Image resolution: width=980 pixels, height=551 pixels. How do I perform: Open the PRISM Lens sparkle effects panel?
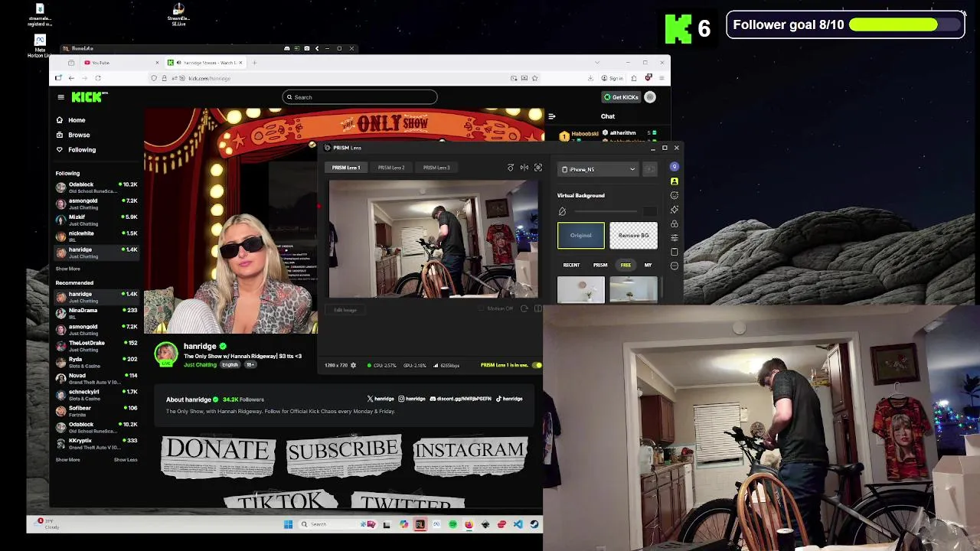[675, 210]
